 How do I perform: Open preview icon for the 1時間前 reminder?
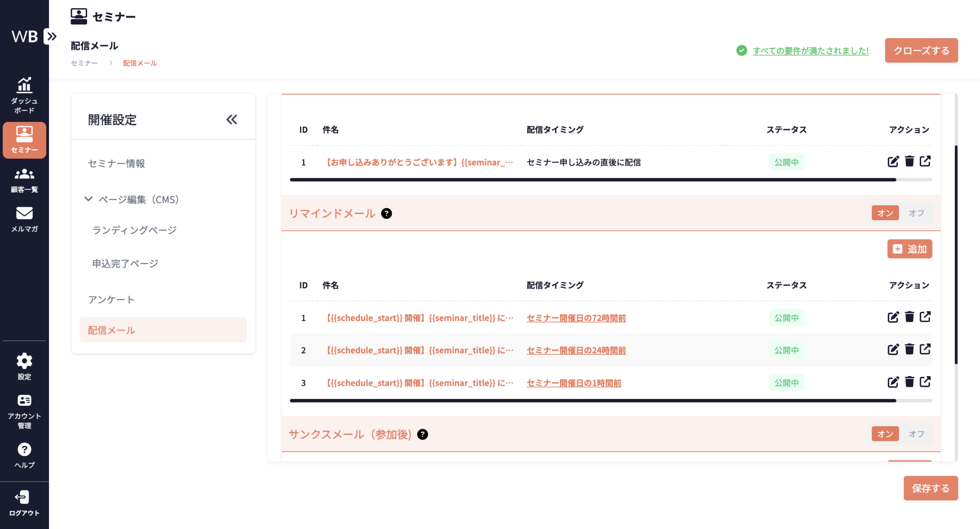pyautogui.click(x=925, y=382)
